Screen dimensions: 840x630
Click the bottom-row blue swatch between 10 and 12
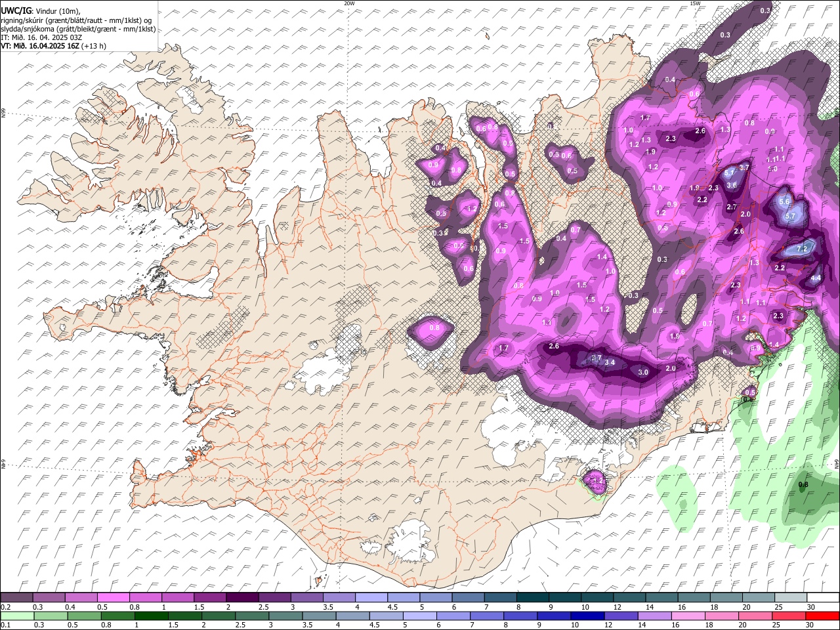coord(588,616)
